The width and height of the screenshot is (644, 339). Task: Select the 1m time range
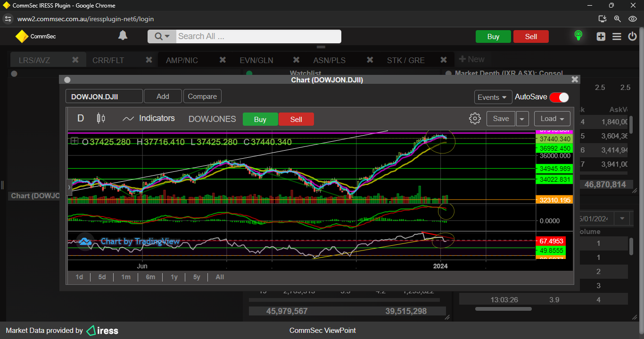pyautogui.click(x=126, y=277)
